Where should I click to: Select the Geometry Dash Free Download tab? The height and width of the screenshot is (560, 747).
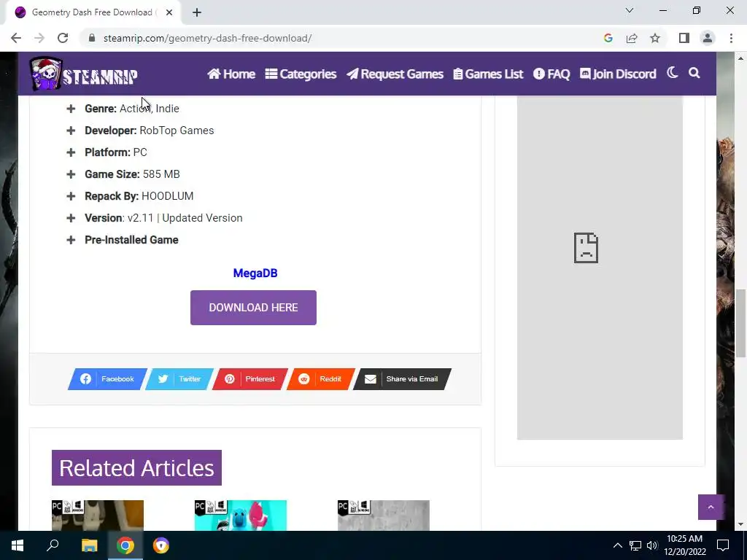pos(93,12)
